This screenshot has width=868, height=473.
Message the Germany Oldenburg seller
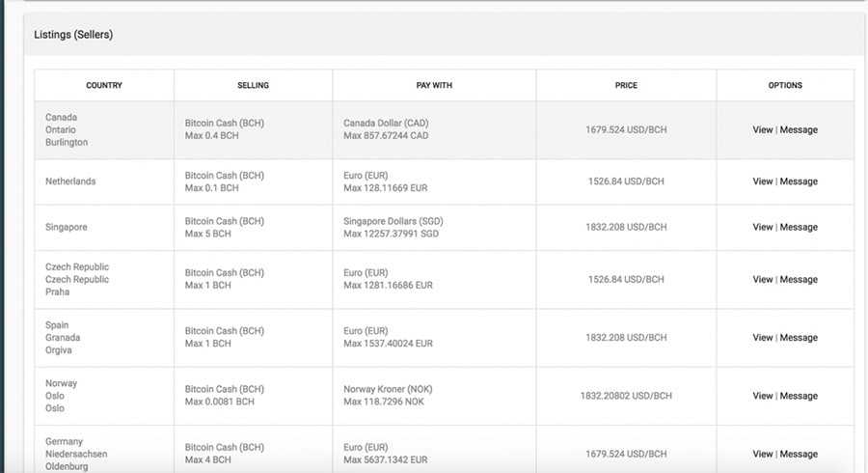pyautogui.click(x=799, y=454)
